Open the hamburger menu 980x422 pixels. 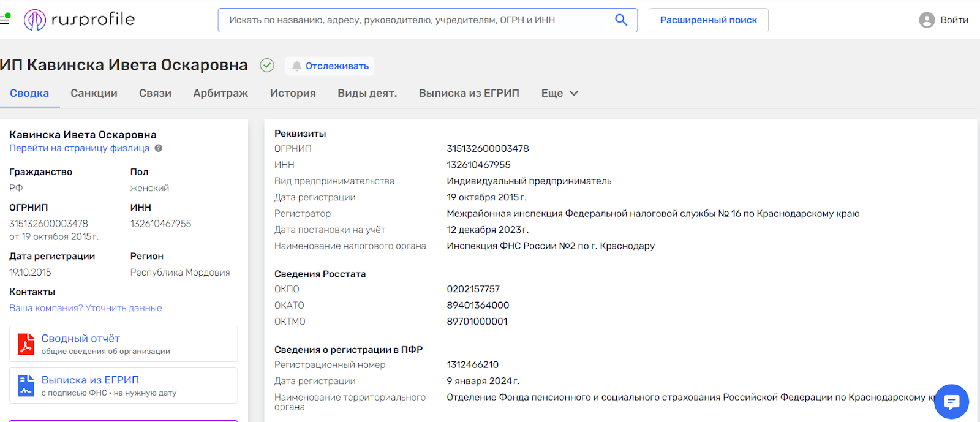[5, 20]
